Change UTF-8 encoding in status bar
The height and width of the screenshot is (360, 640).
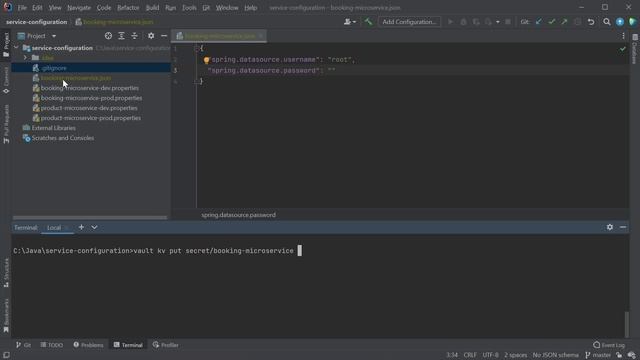pyautogui.click(x=490, y=355)
